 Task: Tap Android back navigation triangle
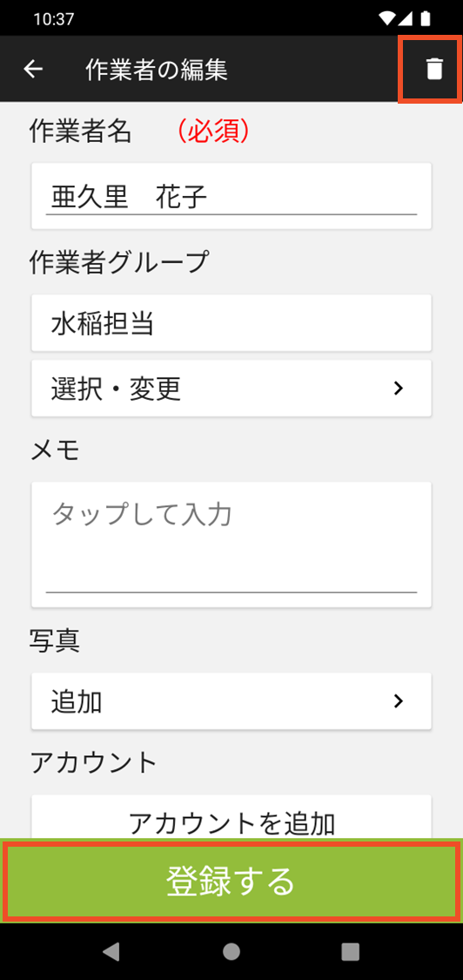pyautogui.click(x=111, y=950)
